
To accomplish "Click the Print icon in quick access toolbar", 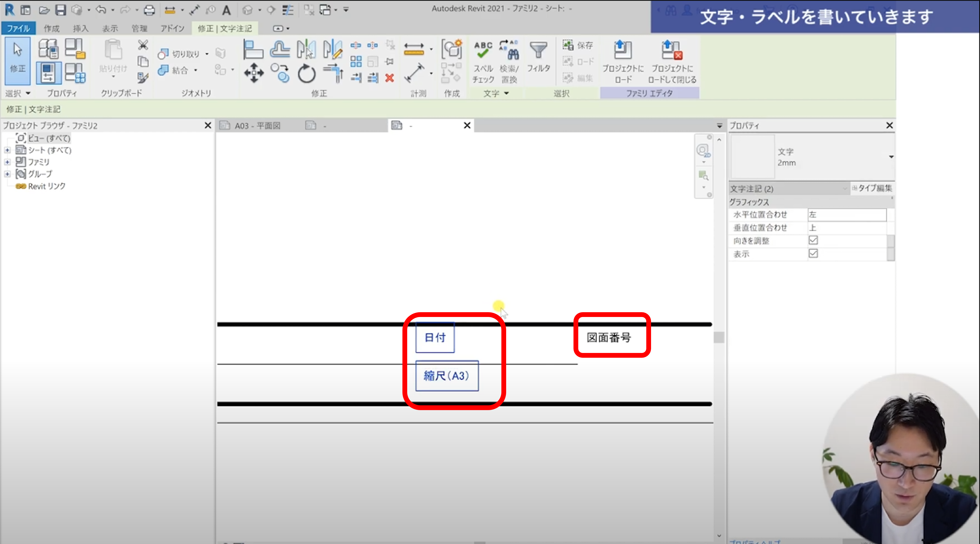I will [149, 10].
